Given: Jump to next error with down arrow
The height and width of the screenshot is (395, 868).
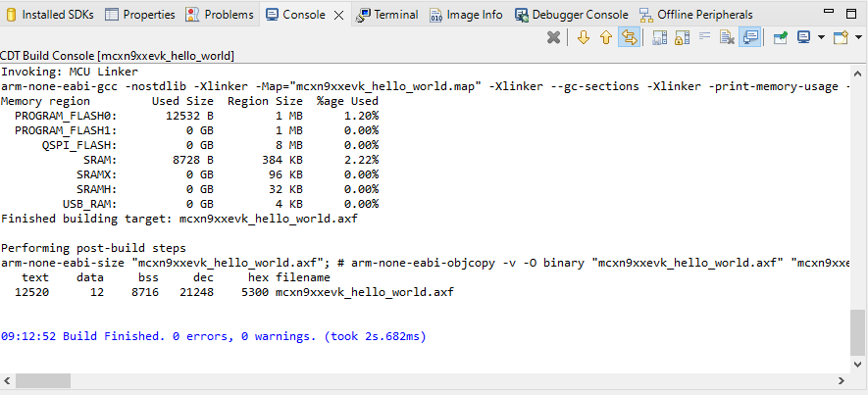Looking at the screenshot, I should pos(584,37).
